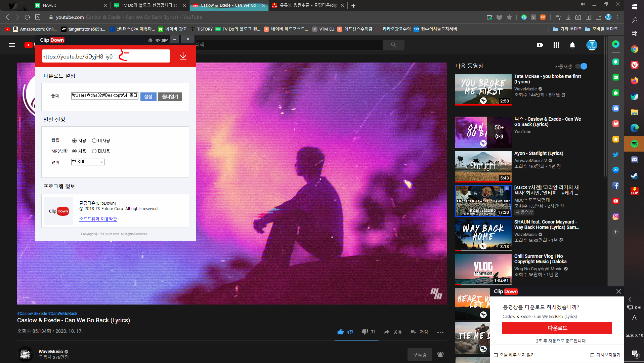The height and width of the screenshot is (363, 644).
Task: Open Discord from the Windows taskbar
Action: click(634, 160)
